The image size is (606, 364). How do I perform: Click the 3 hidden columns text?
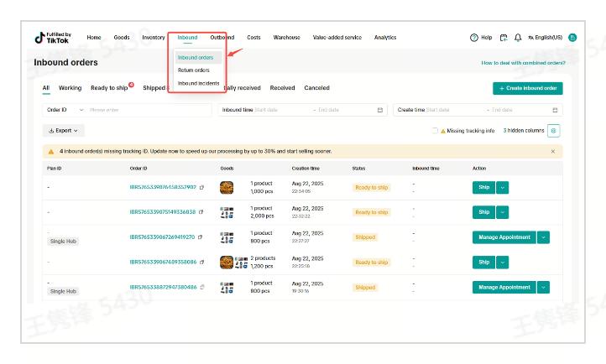coord(524,131)
